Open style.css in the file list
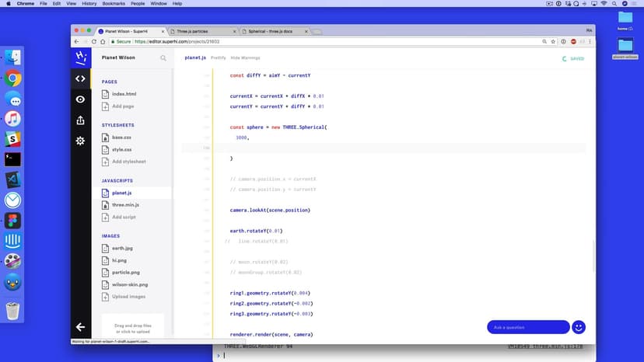This screenshot has width=644, height=362. (x=121, y=149)
